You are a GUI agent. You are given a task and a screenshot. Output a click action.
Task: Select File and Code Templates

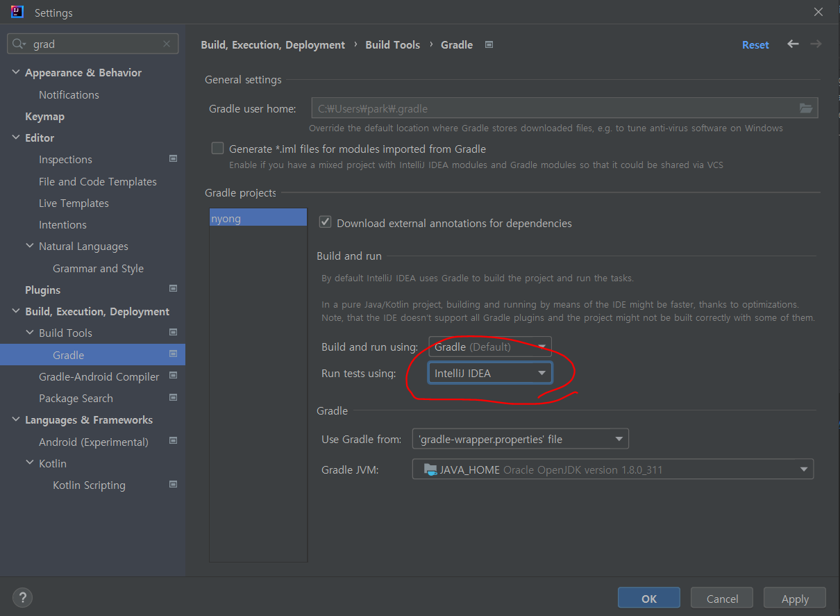[98, 181]
